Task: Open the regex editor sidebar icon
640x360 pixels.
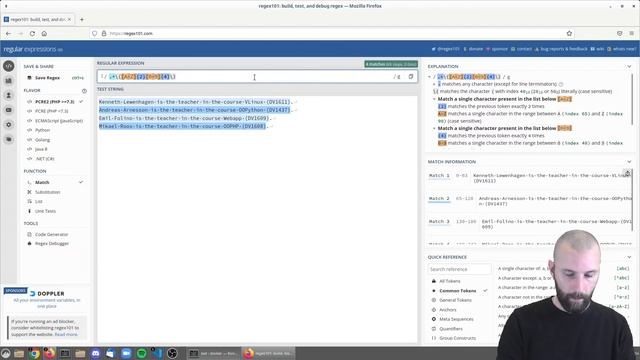Action: coord(9,66)
